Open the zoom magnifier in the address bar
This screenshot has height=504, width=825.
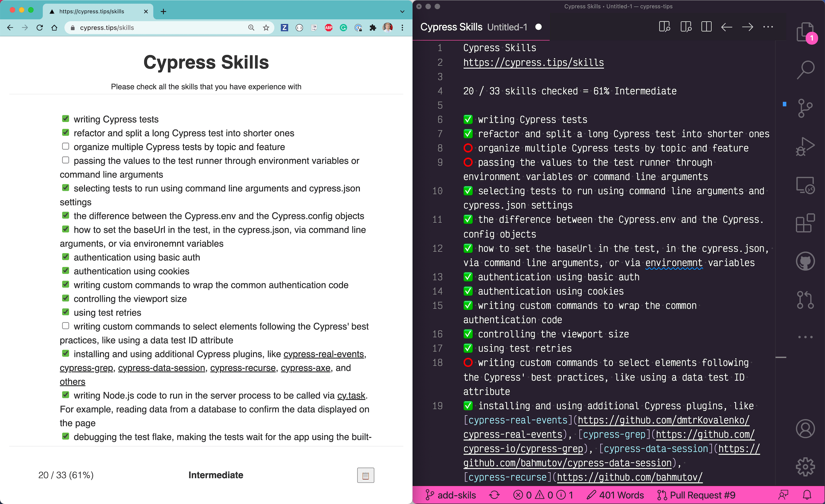[251, 28]
